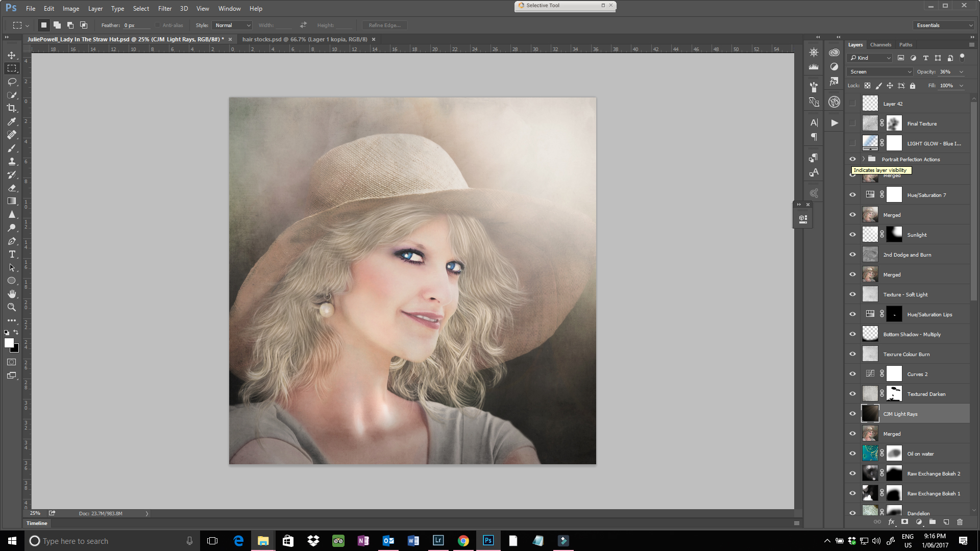Select the Move tool
Screen dimensions: 980x551
point(12,55)
